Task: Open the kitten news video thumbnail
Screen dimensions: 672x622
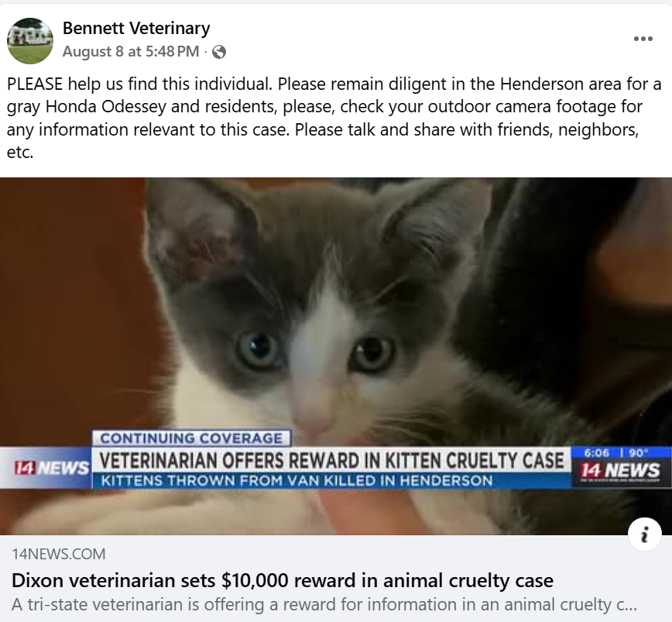Action: point(336,356)
